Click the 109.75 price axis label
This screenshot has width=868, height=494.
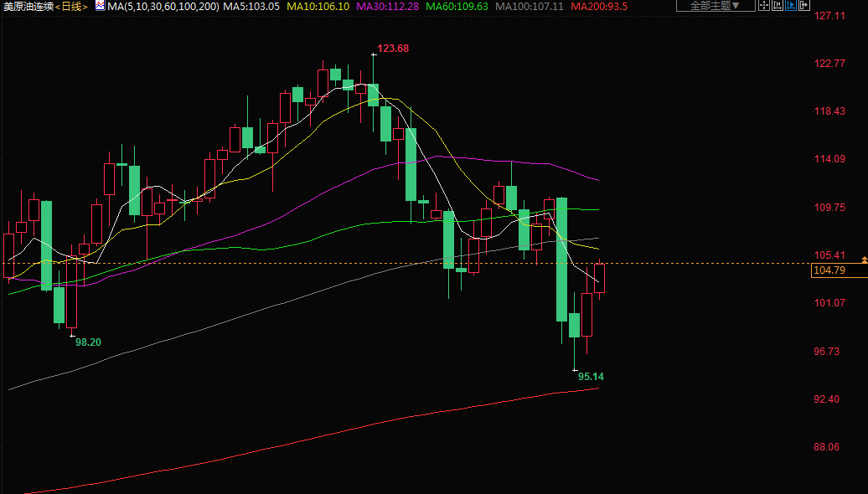(x=829, y=208)
